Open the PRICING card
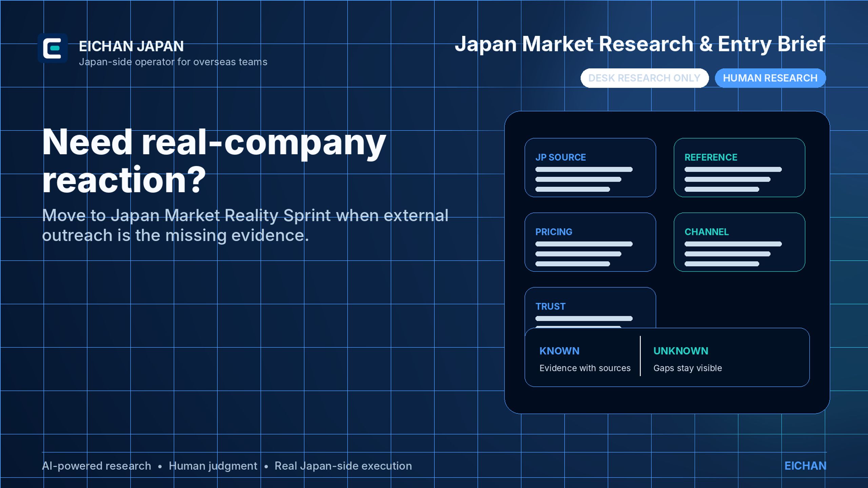868x488 pixels. coord(590,242)
